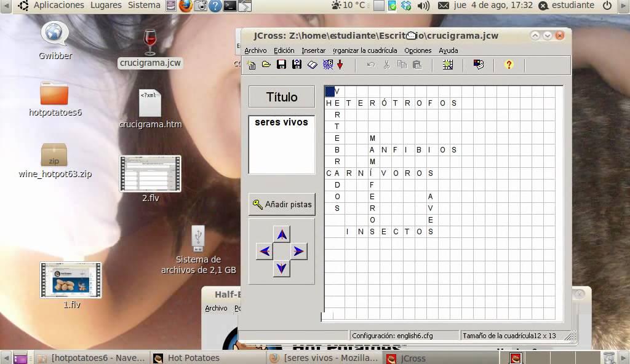Open the Organizar la cuadrícula menu
Screen dimensions: 630x364
[x=365, y=50]
